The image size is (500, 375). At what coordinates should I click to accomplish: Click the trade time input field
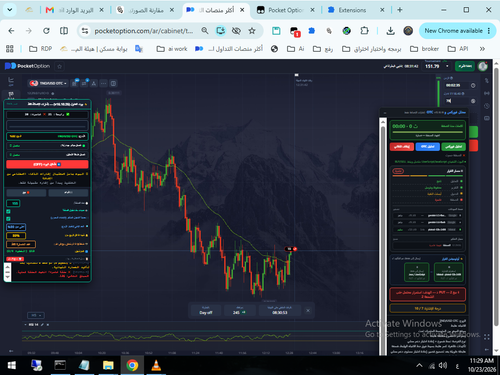coord(456,85)
